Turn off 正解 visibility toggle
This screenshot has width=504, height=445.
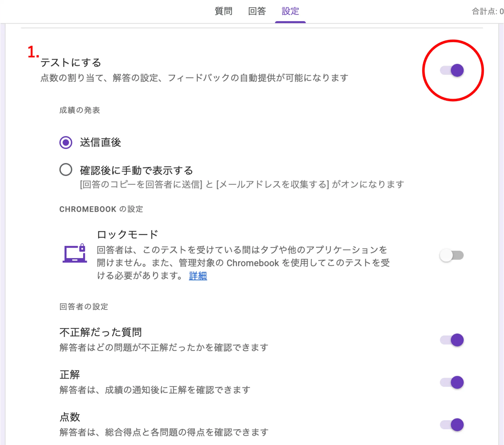tap(452, 382)
